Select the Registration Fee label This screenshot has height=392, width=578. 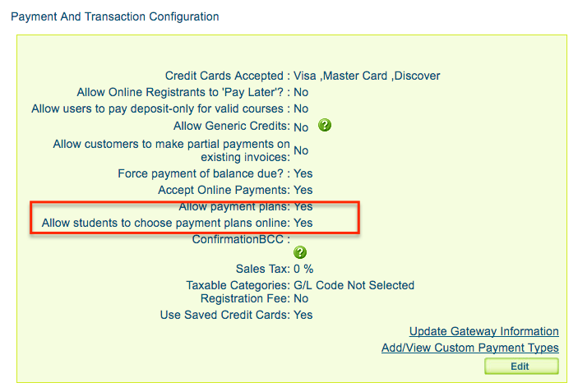click(245, 298)
